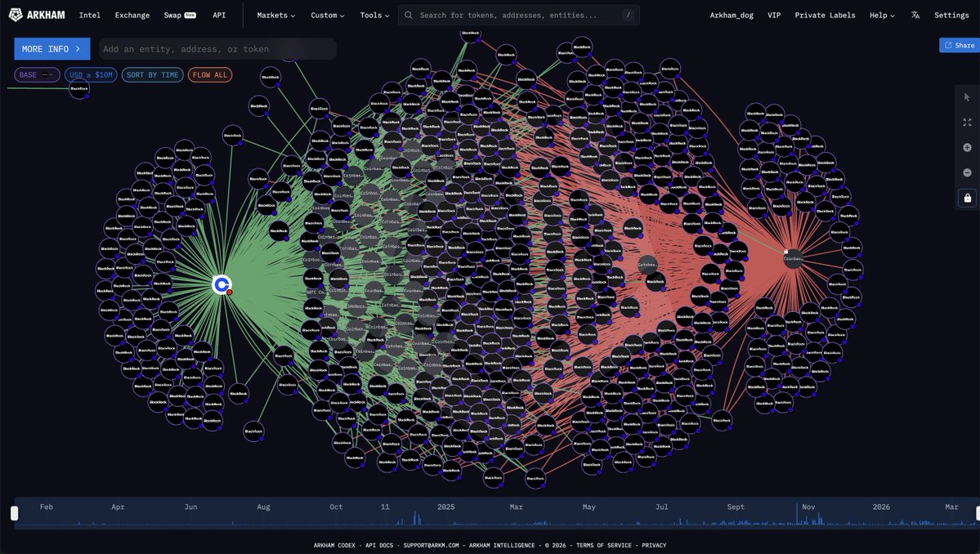This screenshot has height=554, width=980.
Task: Select the grey Coinbase hub node with red inflows
Action: (x=793, y=258)
